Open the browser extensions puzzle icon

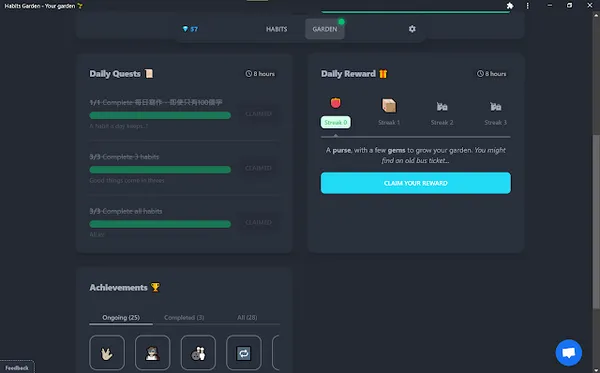510,6
